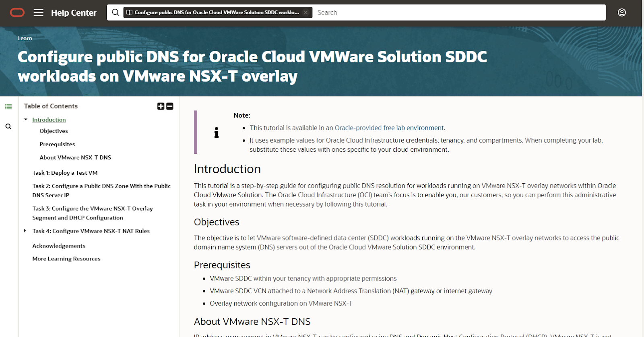
Task: Click the Overlay network configuration bullet text
Action: [281, 304]
